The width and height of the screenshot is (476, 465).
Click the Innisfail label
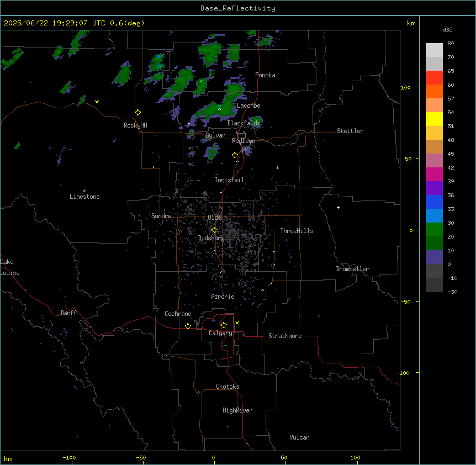click(229, 180)
